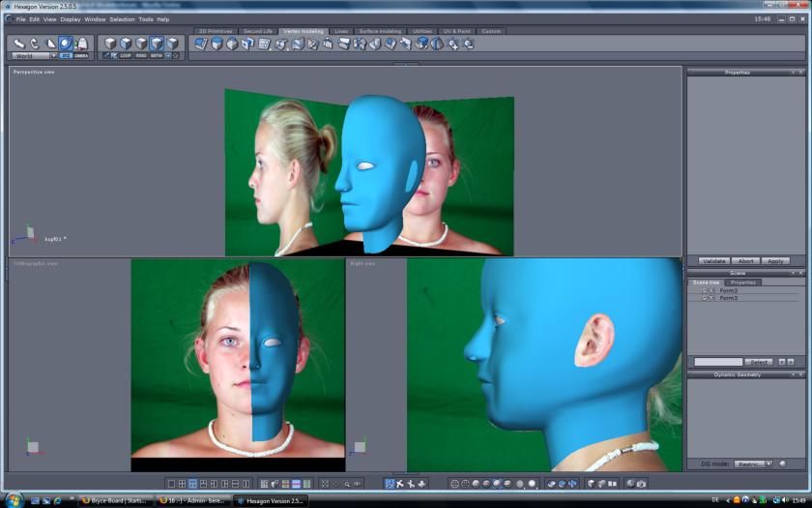This screenshot has height=508, width=812.
Task: Click the camera icon in bottom toolbar
Action: coord(641,484)
